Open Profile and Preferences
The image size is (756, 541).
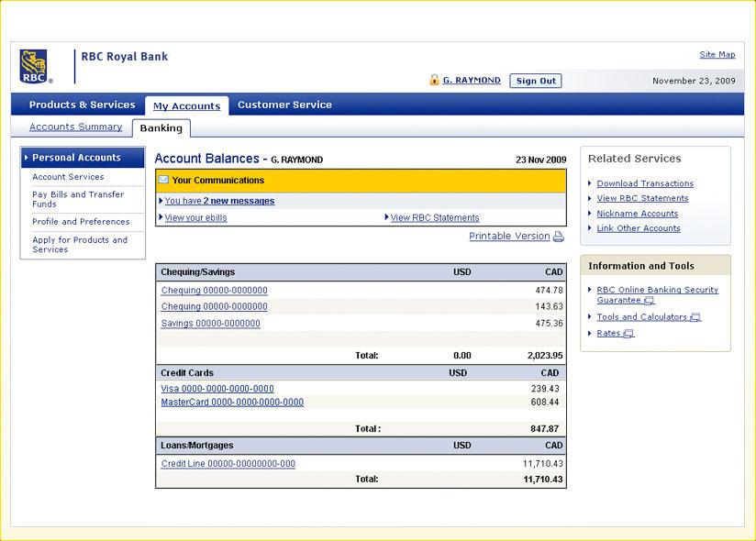[x=81, y=222]
